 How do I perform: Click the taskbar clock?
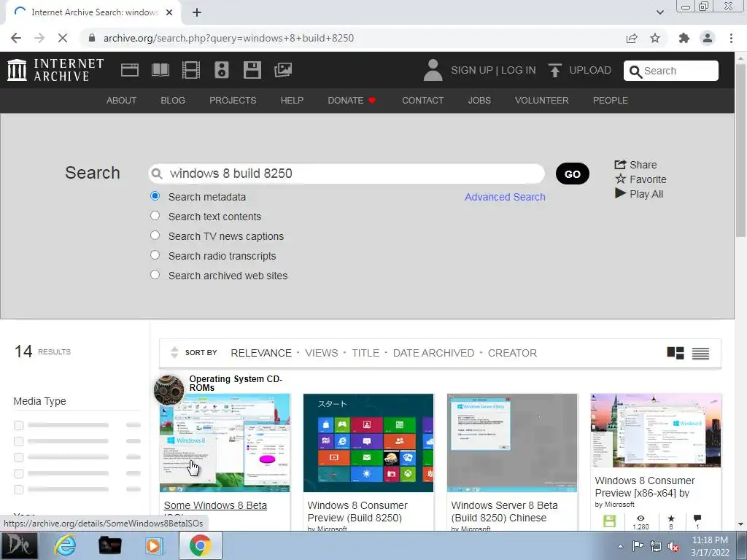(710, 546)
